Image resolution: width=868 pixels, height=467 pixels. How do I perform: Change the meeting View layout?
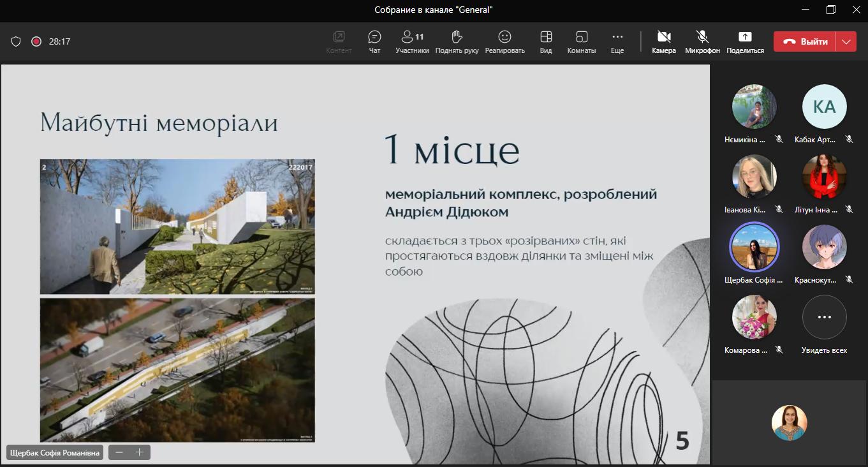coord(546,42)
